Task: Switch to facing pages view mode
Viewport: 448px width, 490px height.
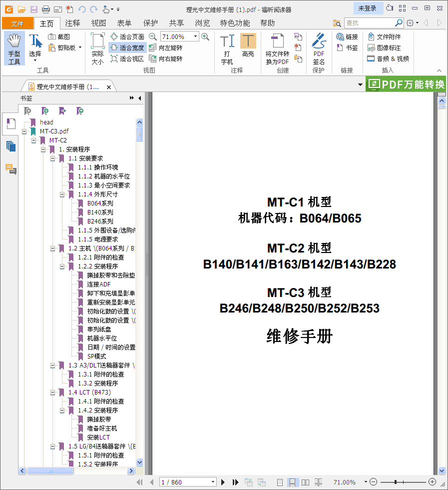Action: [x=305, y=482]
